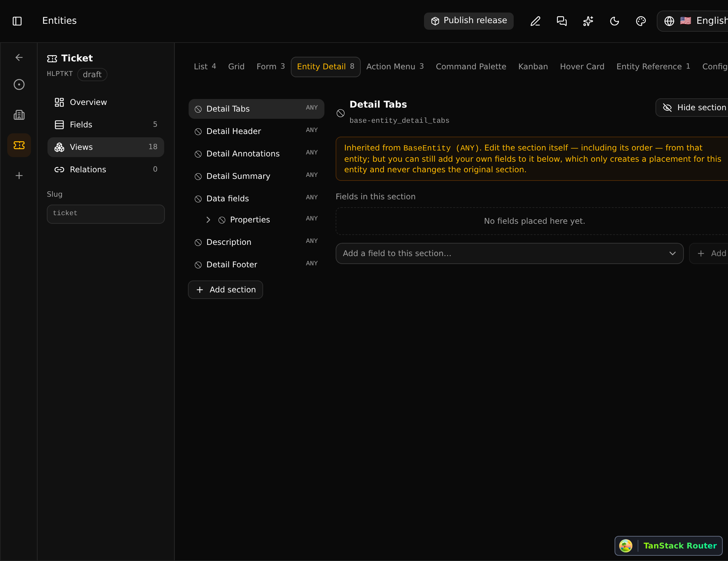Open Fields in the Ticket menu
Image resolution: width=728 pixels, height=561 pixels.
point(106,125)
